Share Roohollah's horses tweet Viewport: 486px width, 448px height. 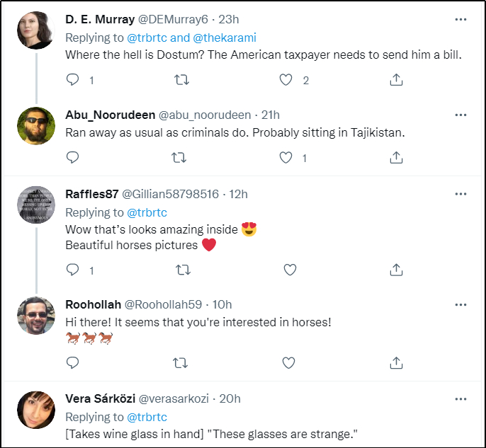pyautogui.click(x=397, y=363)
